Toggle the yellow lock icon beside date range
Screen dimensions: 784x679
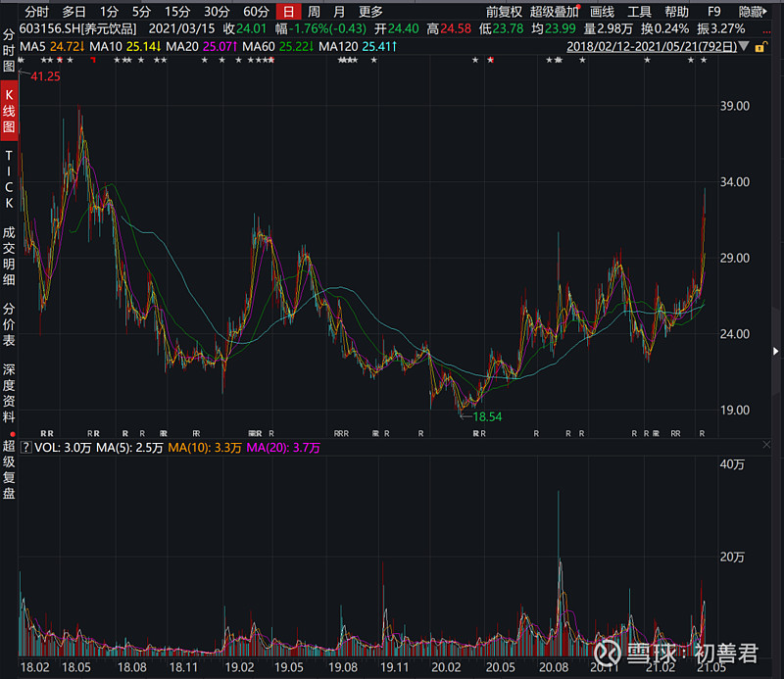pos(761,47)
